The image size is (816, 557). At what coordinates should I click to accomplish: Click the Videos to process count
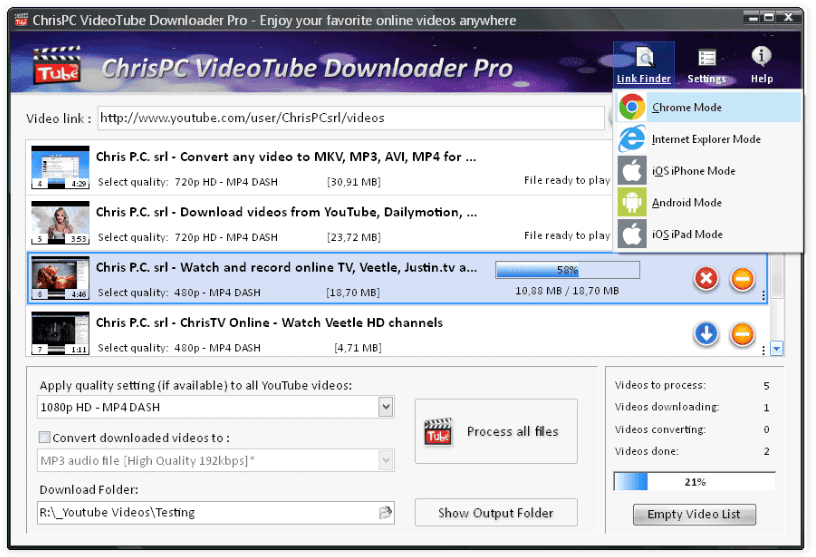coord(766,386)
